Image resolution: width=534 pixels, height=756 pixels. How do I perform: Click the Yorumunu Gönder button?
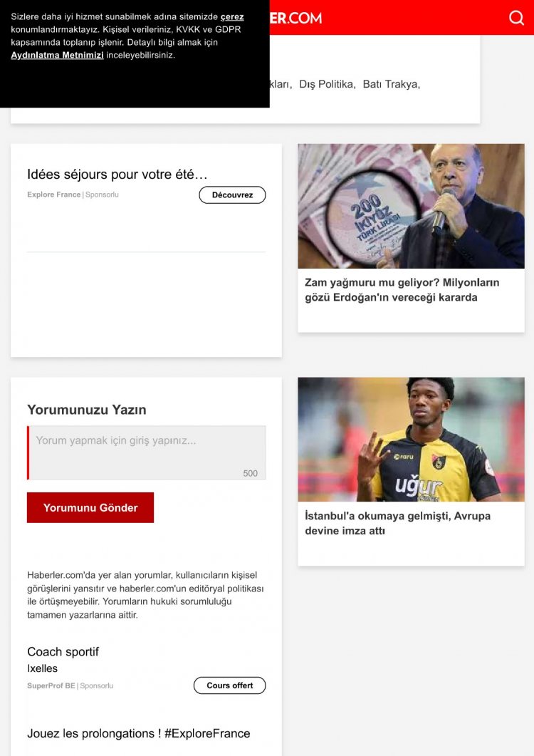(90, 507)
